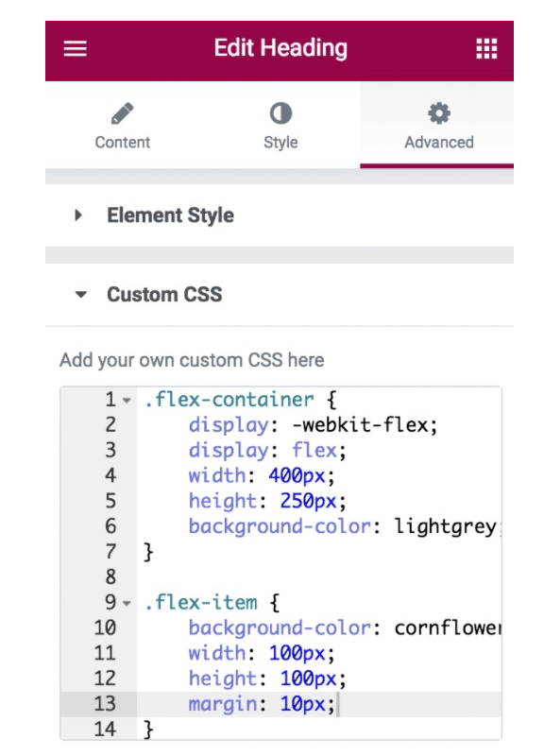Click the pencil Content icon
This screenshot has height=756, width=544.
tap(123, 113)
